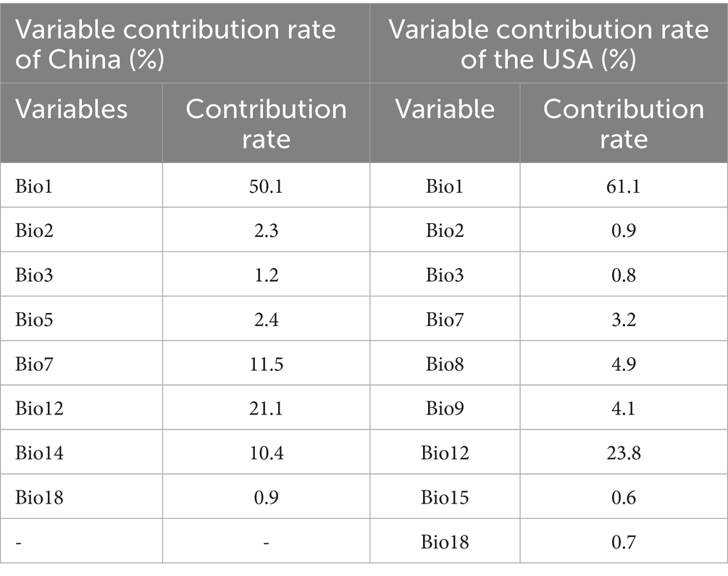Select the value 4.9 for Bio8
This screenshot has height=576, width=728.
623,364
